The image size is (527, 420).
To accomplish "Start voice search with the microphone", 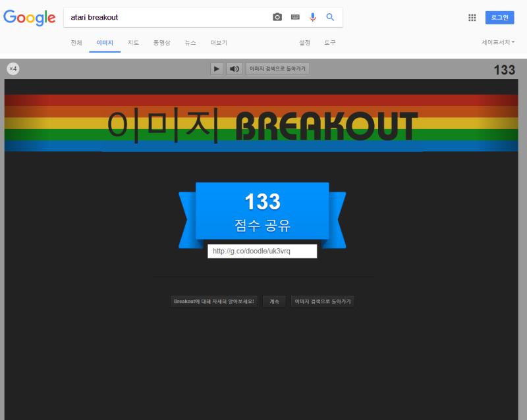I will 312,17.
